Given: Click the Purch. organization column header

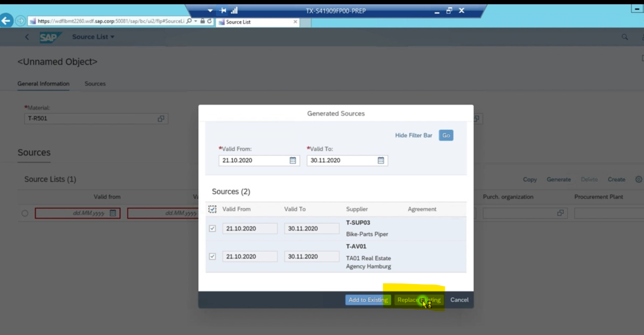Looking at the screenshot, I should point(508,197).
